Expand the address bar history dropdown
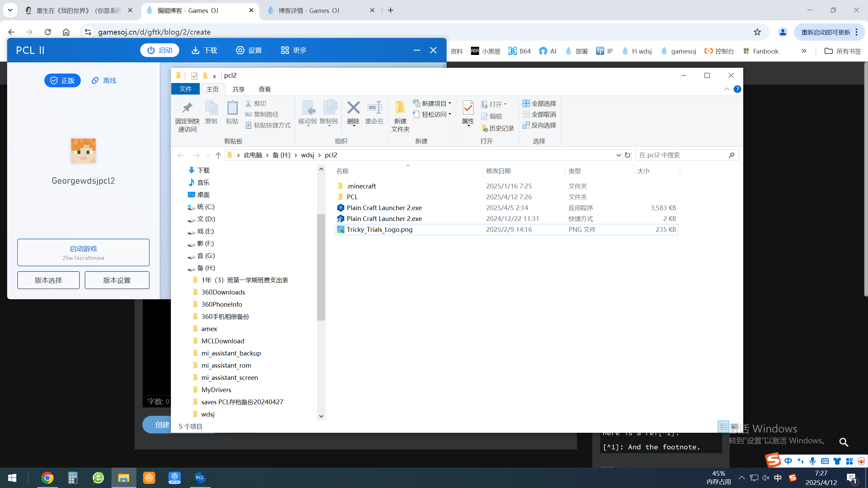 618,155
